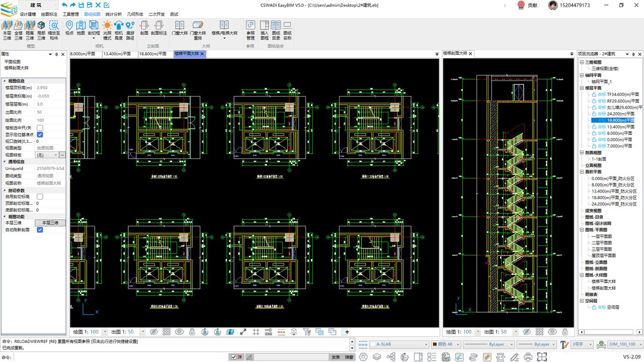Click the 本层三维 button in properties panel
The height and width of the screenshot is (362, 644).
[x=50, y=223]
